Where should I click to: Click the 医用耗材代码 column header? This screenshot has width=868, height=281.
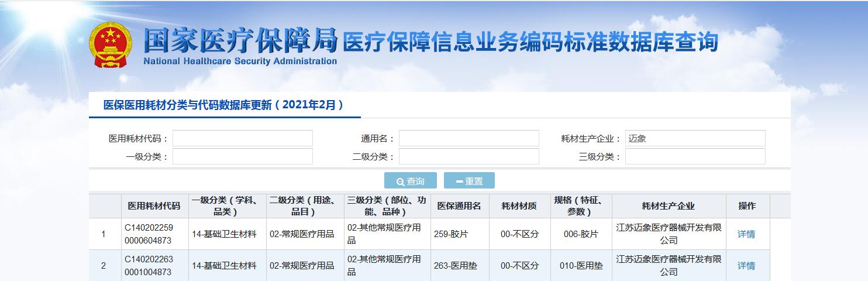[x=154, y=206]
